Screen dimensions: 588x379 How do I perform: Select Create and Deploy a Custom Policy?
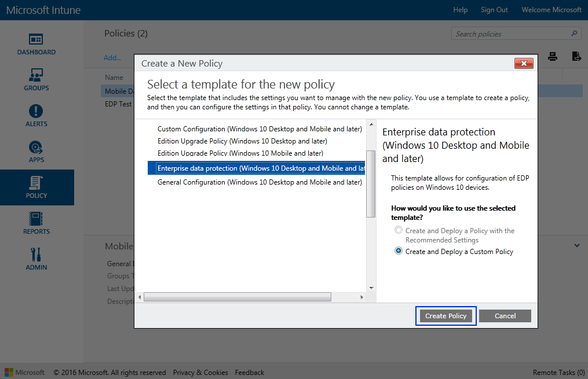(399, 251)
